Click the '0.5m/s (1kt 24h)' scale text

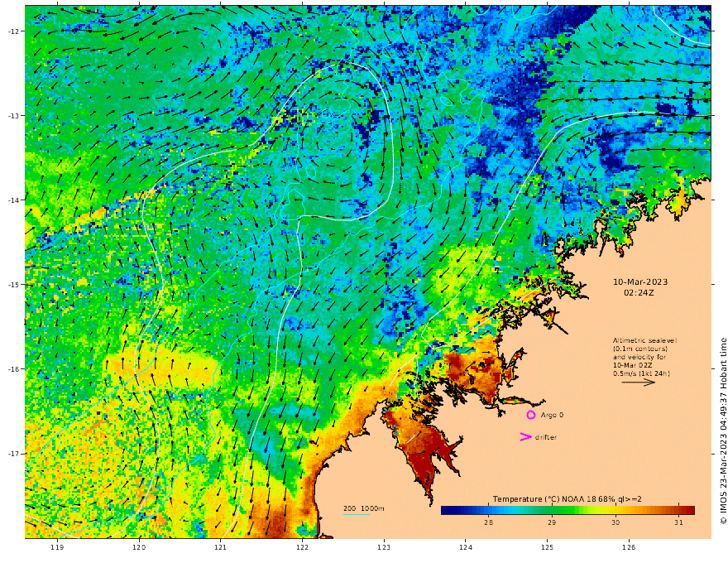(x=641, y=373)
